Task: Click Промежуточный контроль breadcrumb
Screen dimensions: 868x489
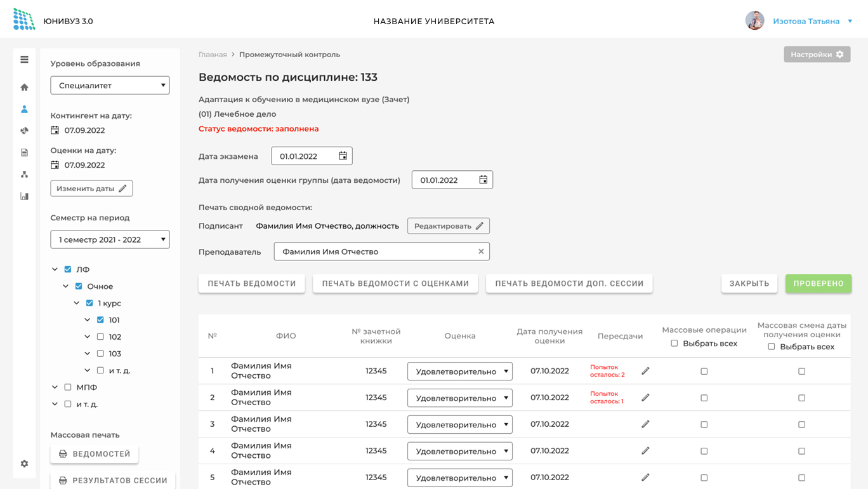Action: tap(289, 55)
